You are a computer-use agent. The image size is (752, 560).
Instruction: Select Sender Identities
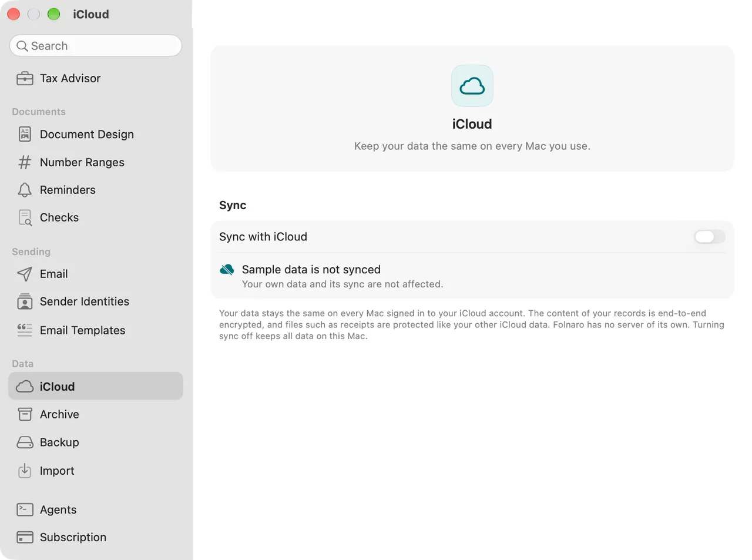point(96,301)
